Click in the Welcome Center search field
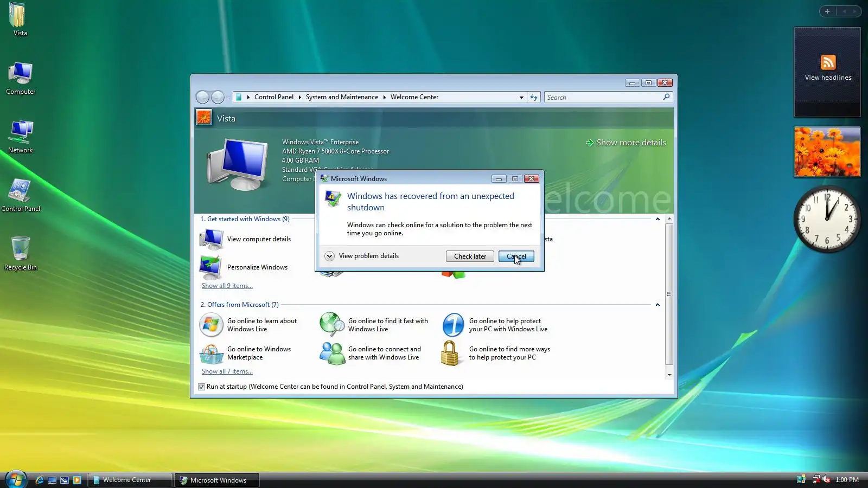This screenshot has height=488, width=868. tap(603, 97)
